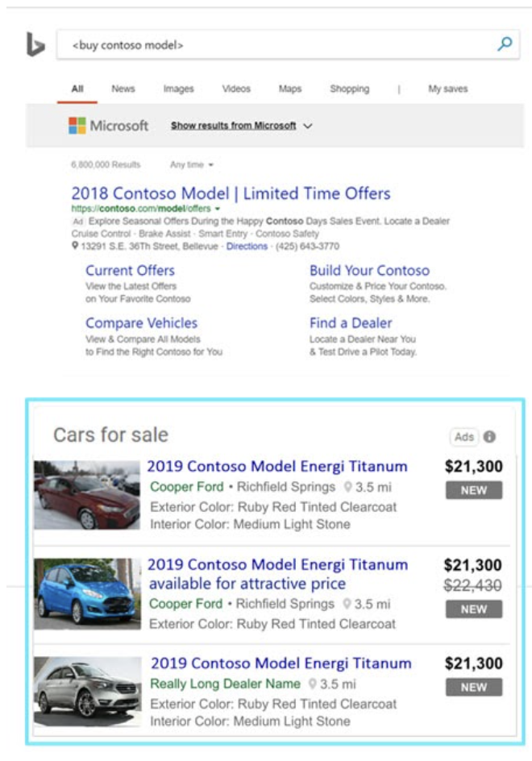Image resolution: width=532 pixels, height=761 pixels.
Task: Click the location pin in first car listing
Action: [x=347, y=487]
